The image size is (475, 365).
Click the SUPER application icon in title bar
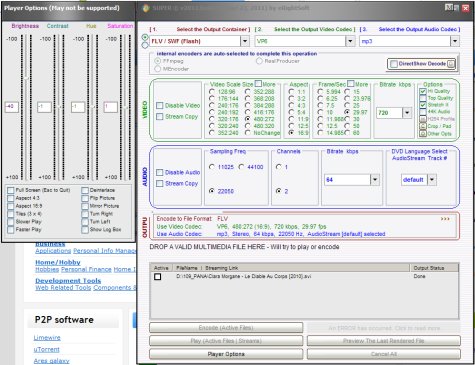146,8
